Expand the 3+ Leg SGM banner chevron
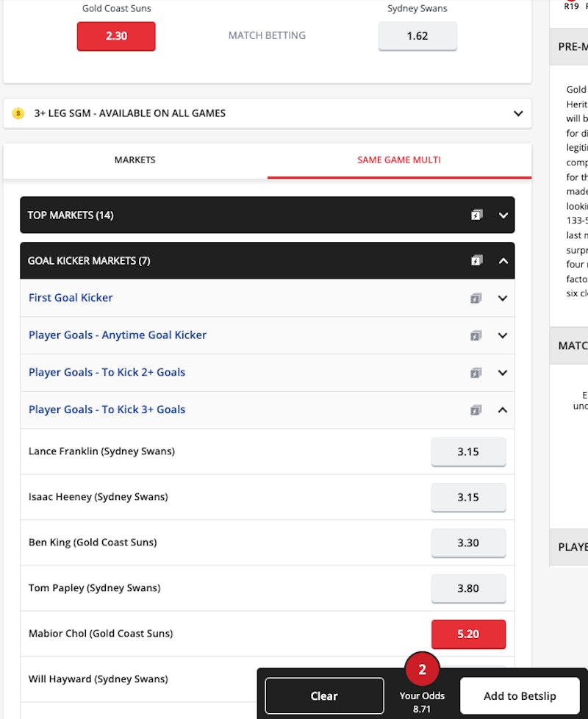Screen dimensions: 588x719 [518, 114]
